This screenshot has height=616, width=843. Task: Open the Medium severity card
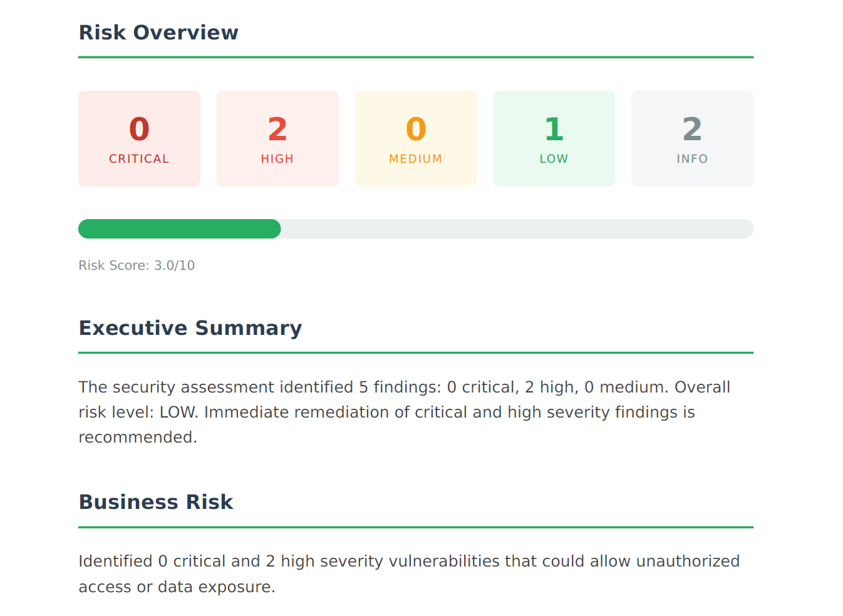(x=416, y=138)
